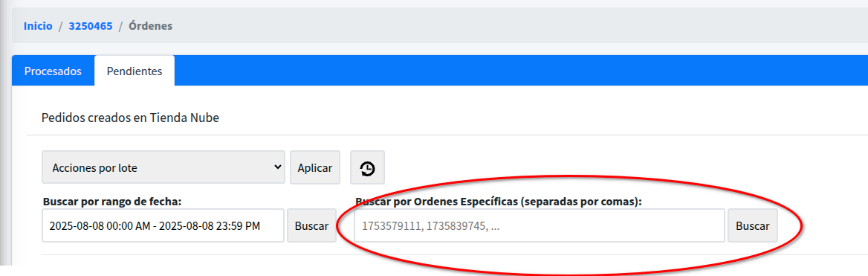868x276 pixels.
Task: Click the 'Buscar por rango de fecha' label
Action: [x=112, y=202]
